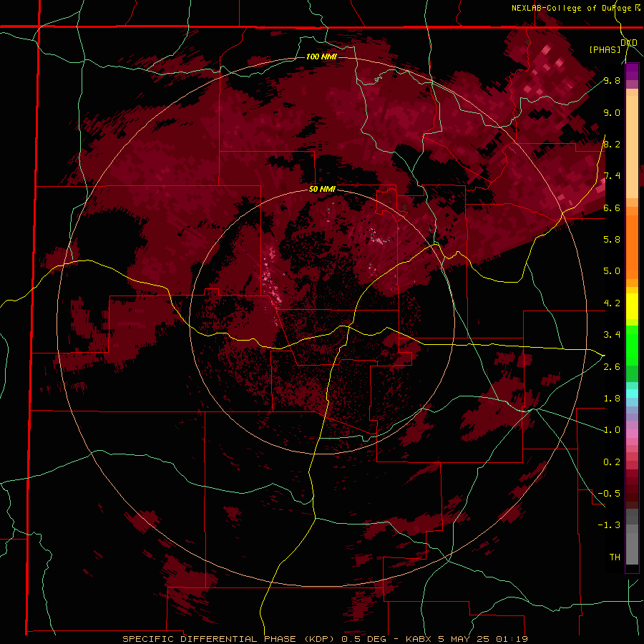Click the [PHAS] legend heading
The height and width of the screenshot is (644, 644).
(605, 50)
